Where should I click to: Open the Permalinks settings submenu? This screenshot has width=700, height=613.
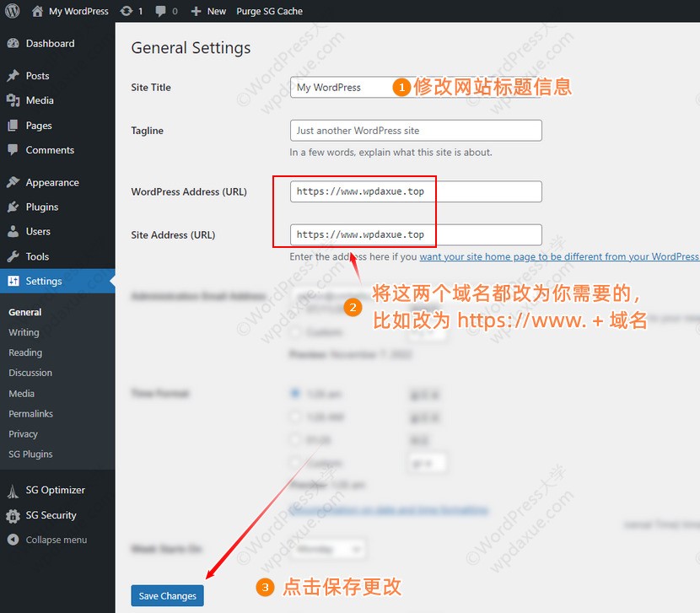click(31, 413)
